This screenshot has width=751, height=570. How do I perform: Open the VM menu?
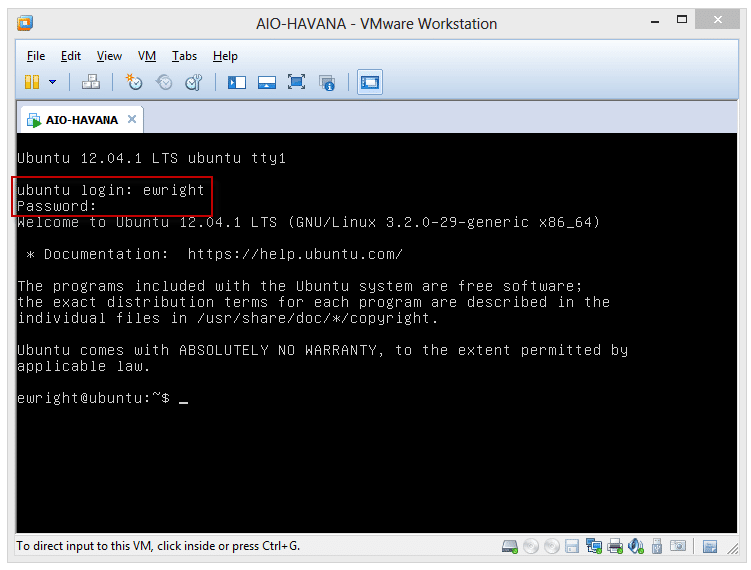pyautogui.click(x=147, y=56)
